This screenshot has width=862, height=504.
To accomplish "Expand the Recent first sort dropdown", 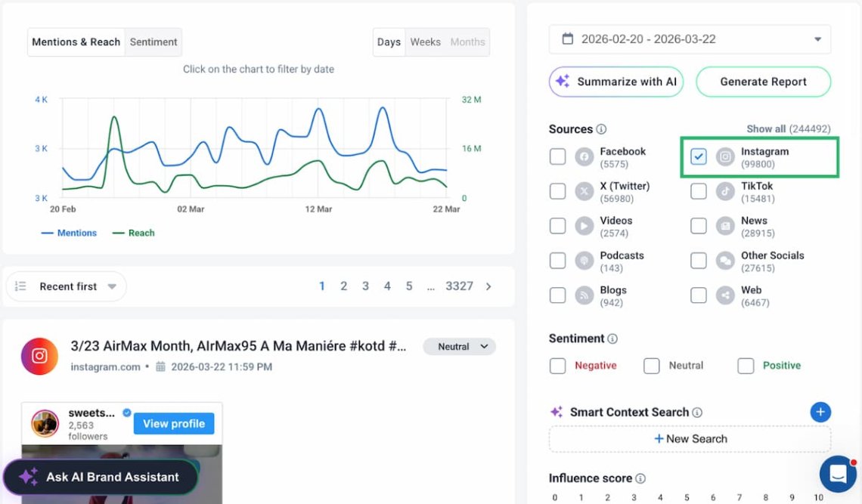I will pos(67,286).
